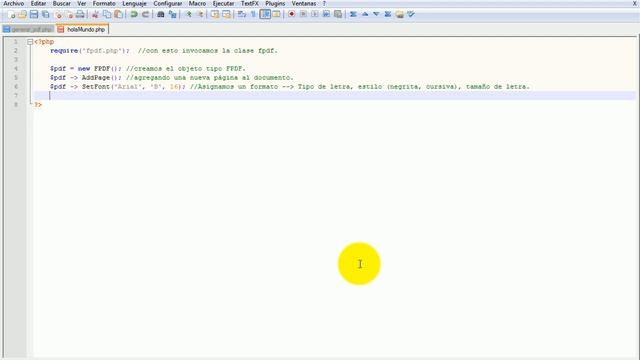Click the Copy toolbar icon
Screen dimensions: 640x360
[107, 15]
